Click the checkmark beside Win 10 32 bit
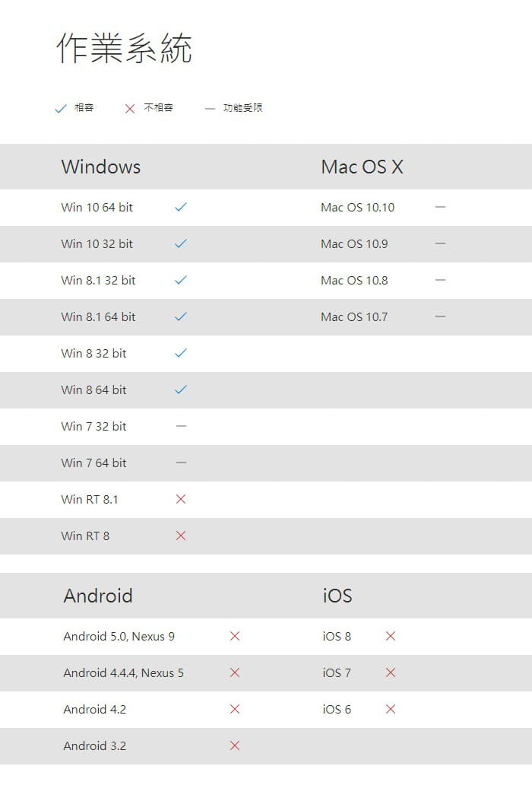532x801 pixels. click(x=181, y=243)
